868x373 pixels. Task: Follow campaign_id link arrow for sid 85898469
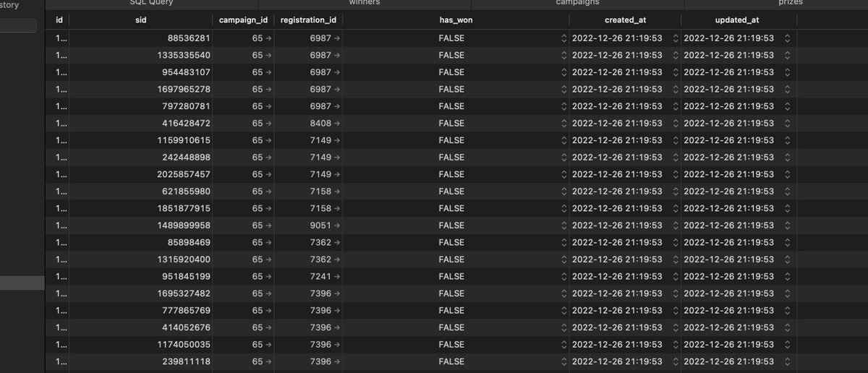[268, 242]
